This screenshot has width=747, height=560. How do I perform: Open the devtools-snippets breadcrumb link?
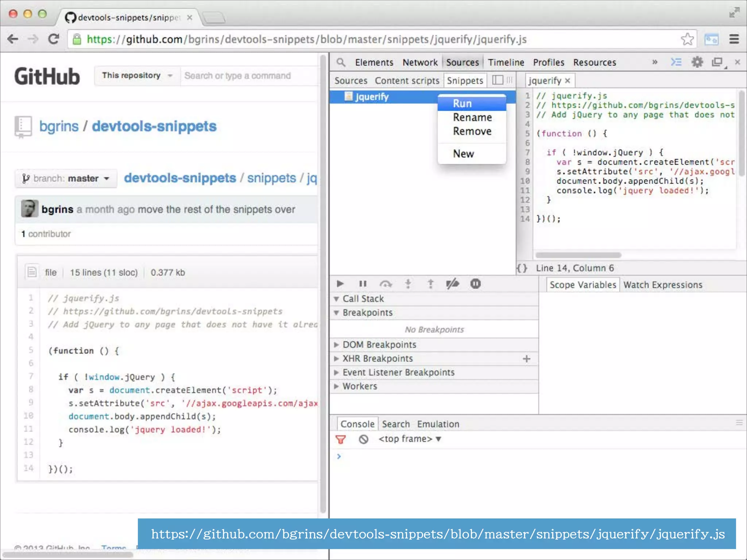(180, 178)
